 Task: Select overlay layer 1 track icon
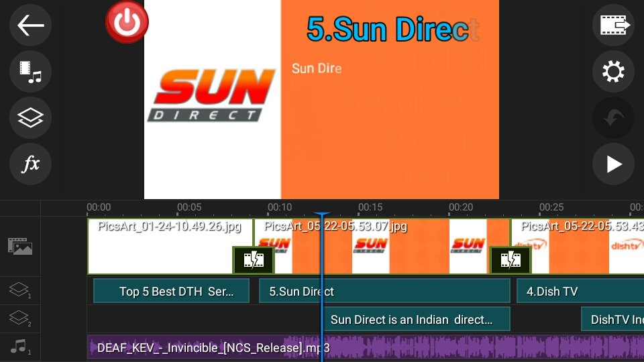point(19,290)
